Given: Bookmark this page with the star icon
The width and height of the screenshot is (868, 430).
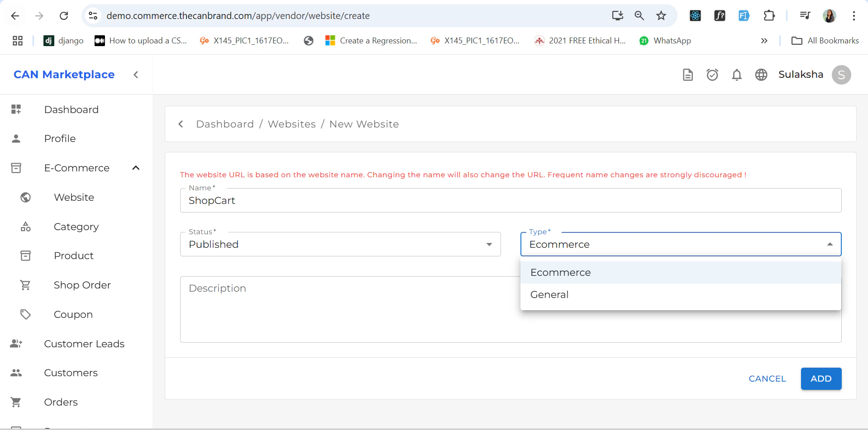Looking at the screenshot, I should click(661, 16).
